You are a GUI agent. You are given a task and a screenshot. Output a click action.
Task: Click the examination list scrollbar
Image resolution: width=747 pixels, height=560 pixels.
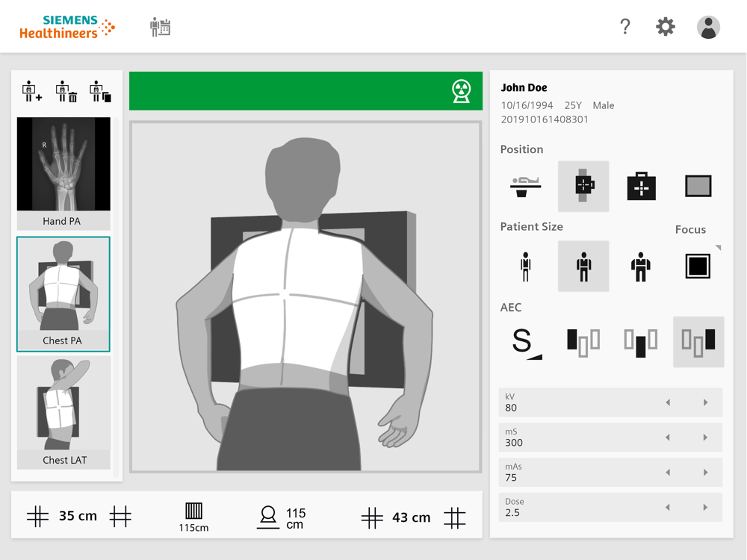(x=117, y=297)
